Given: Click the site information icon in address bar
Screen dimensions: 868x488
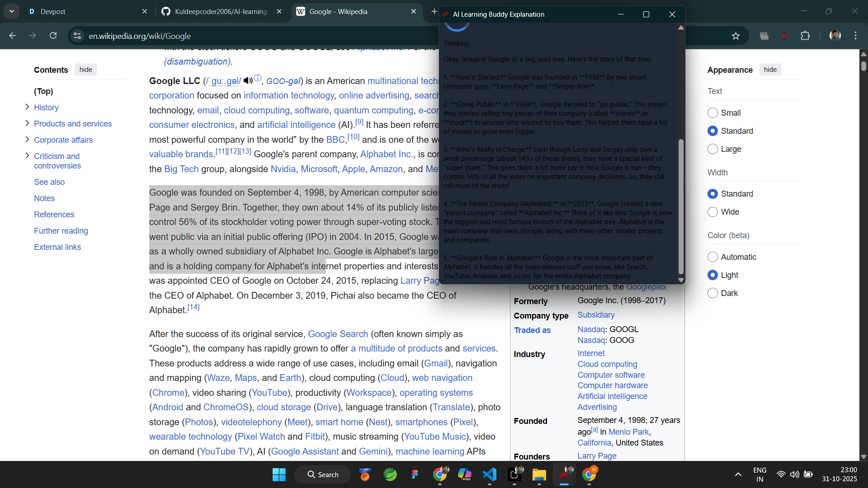Looking at the screenshot, I should 77,36.
